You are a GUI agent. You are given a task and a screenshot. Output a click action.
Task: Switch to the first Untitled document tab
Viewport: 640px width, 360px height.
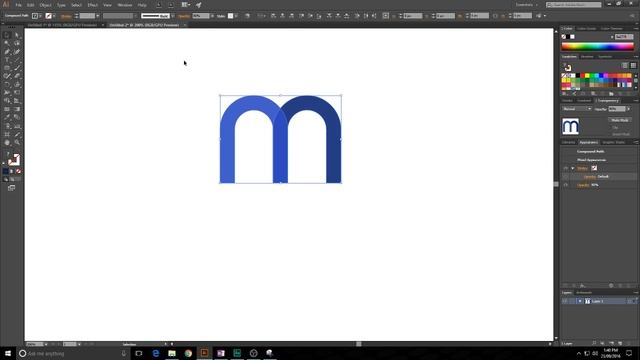(62, 25)
